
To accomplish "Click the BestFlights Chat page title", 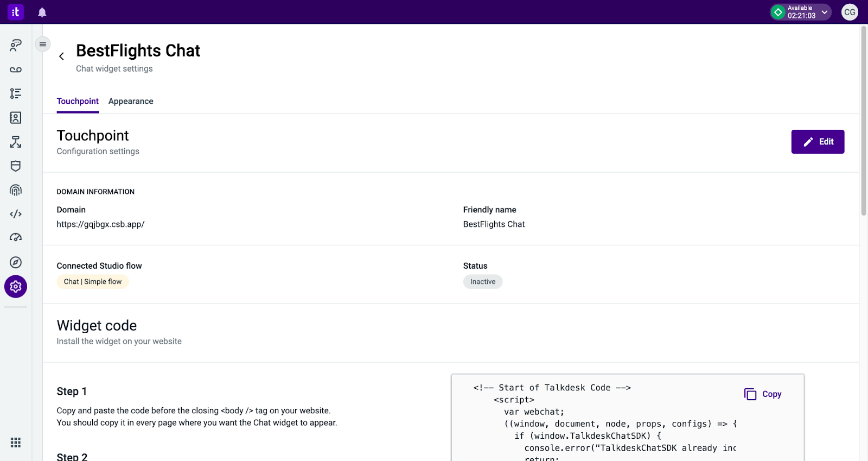I will tap(138, 50).
